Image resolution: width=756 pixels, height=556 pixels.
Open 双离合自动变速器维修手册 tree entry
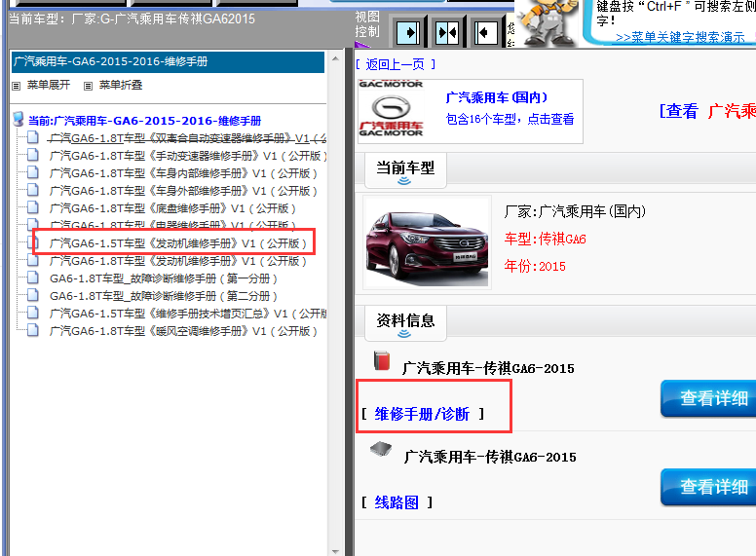188,138
